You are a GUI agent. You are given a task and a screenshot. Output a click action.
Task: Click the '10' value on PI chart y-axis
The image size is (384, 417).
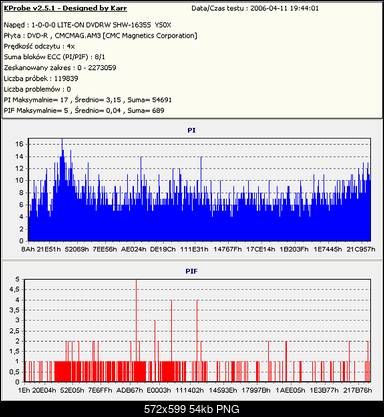click(x=20, y=180)
